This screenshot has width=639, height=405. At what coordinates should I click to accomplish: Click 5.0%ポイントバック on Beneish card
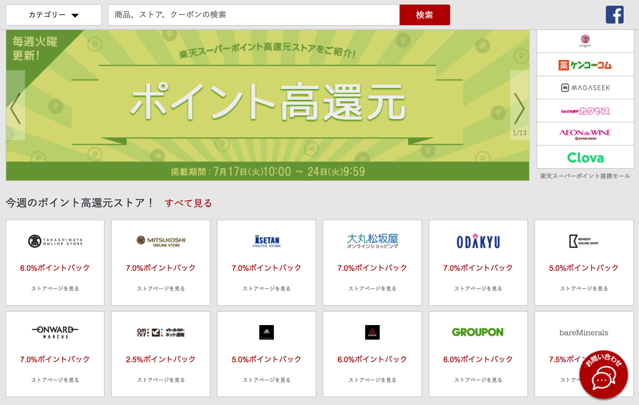[x=584, y=268]
